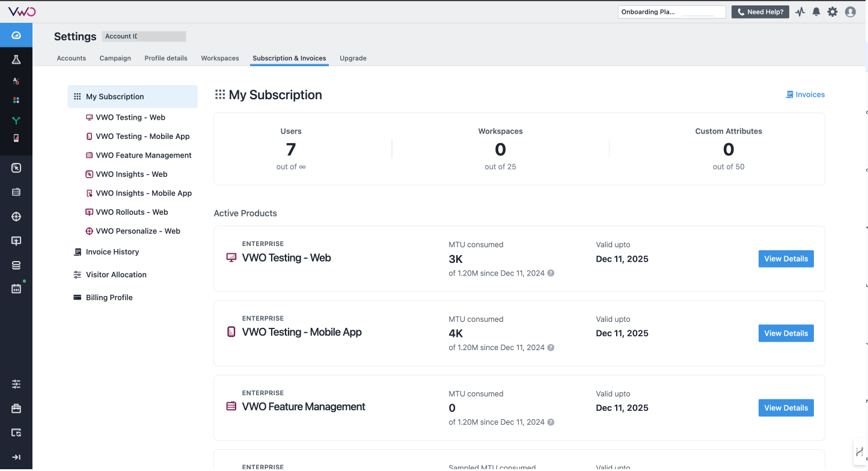The image size is (868, 471).
Task: Click the Users count 7
Action: [x=291, y=149]
